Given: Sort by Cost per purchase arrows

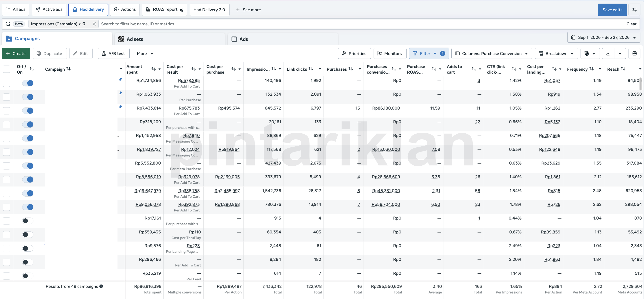Looking at the screenshot, I should (x=233, y=69).
